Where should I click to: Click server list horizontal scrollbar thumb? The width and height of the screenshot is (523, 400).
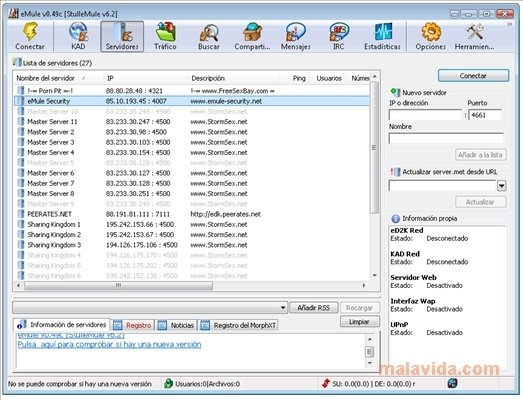[118, 285]
